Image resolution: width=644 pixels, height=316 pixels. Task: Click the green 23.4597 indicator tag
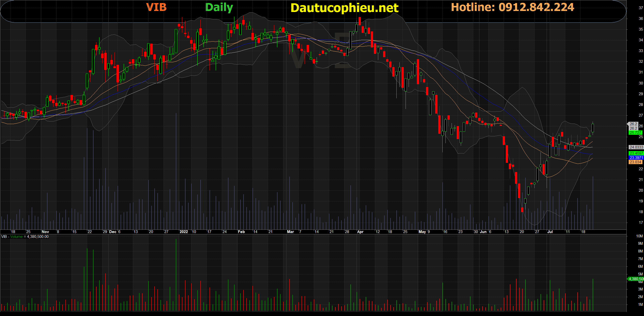636,153
